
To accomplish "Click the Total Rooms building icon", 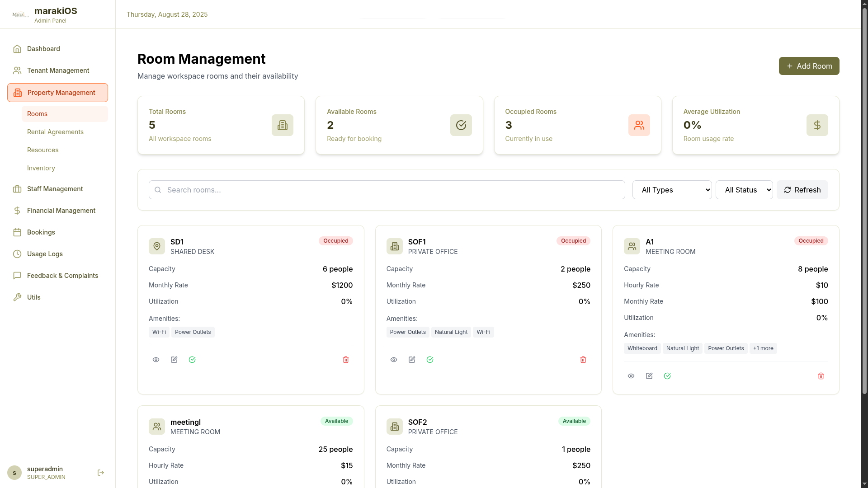I will pyautogui.click(x=283, y=125).
